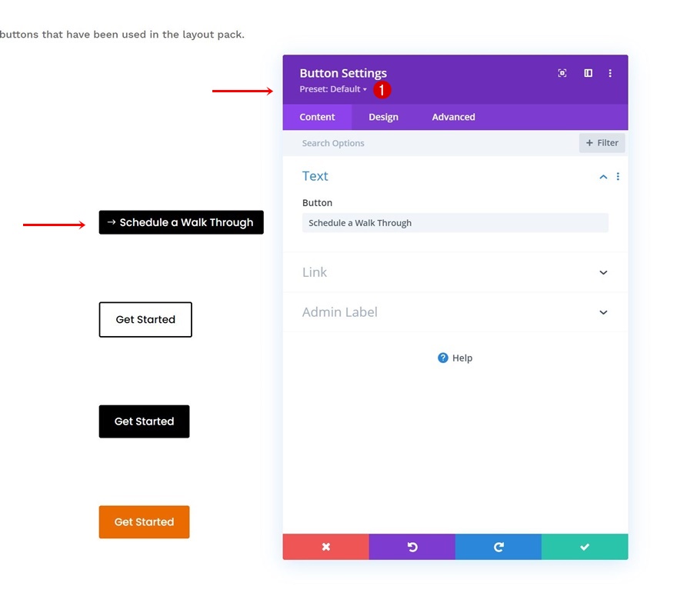Click the white outlined Get Started button
Image resolution: width=677 pixels, height=616 pixels.
click(145, 319)
